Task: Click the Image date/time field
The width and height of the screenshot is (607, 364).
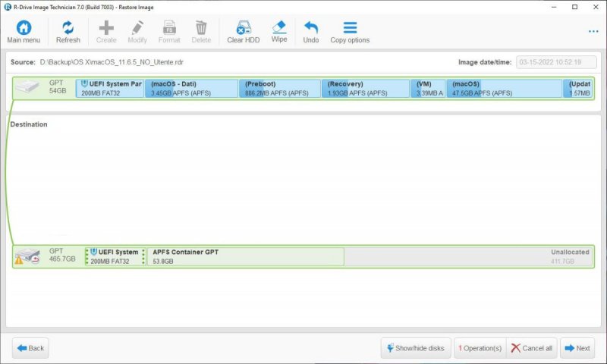Action: tap(556, 62)
